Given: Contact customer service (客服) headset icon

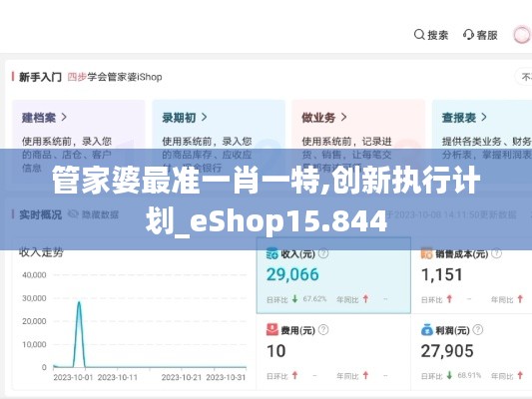Looking at the screenshot, I should 468,35.
